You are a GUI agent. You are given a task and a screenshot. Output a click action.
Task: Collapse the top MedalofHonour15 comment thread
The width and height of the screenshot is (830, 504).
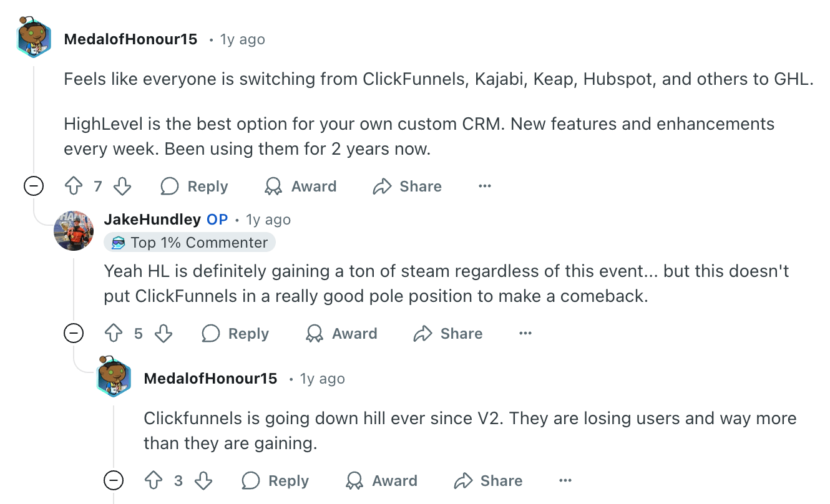coord(33,187)
